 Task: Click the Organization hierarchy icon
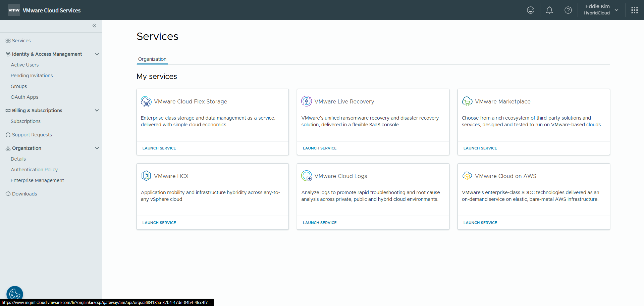pos(8,148)
